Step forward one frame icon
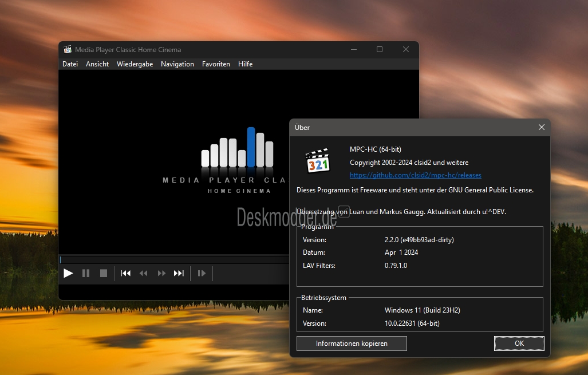Viewport: 588px width, 375px height. click(202, 273)
